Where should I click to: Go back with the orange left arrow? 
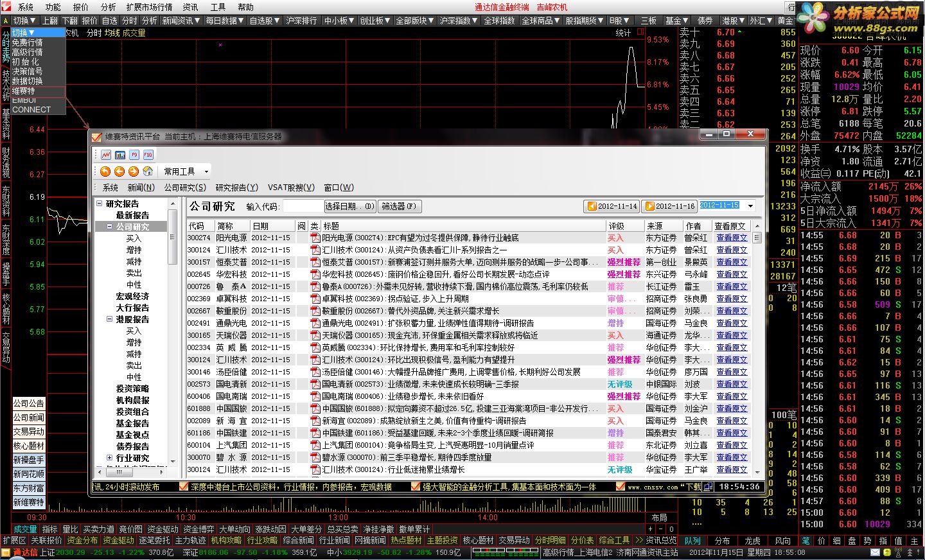tap(119, 171)
